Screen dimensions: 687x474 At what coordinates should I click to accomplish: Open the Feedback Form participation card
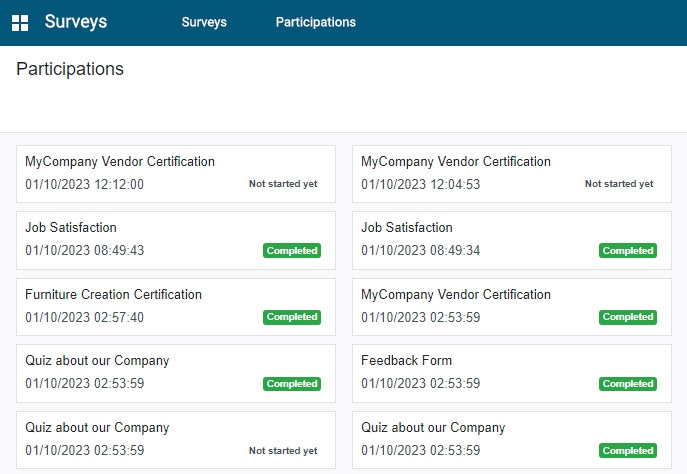512,373
